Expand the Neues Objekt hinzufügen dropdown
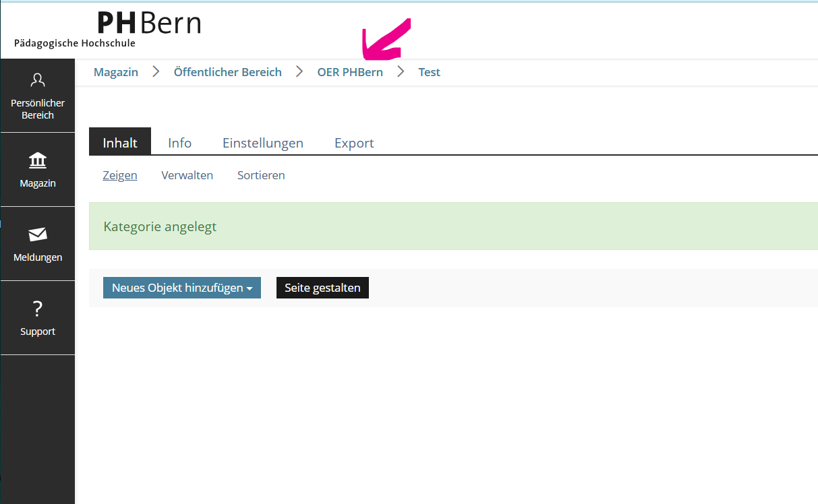The width and height of the screenshot is (818, 504). pos(181,288)
